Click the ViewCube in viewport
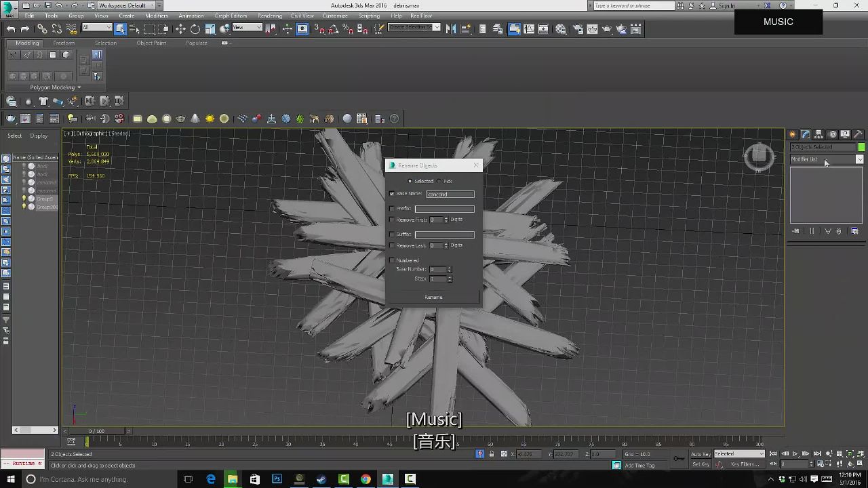This screenshot has height=488, width=868. point(759,157)
